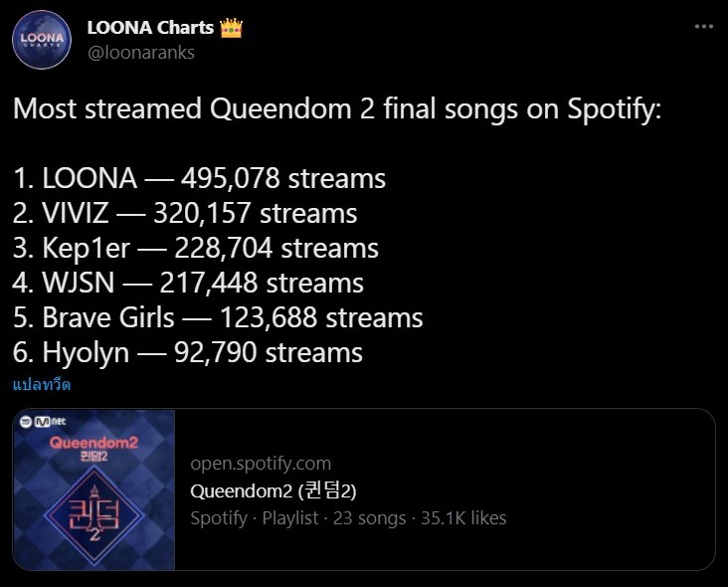Click the Brave Girls 123,688 streams line
The height and width of the screenshot is (587, 728).
click(218, 317)
